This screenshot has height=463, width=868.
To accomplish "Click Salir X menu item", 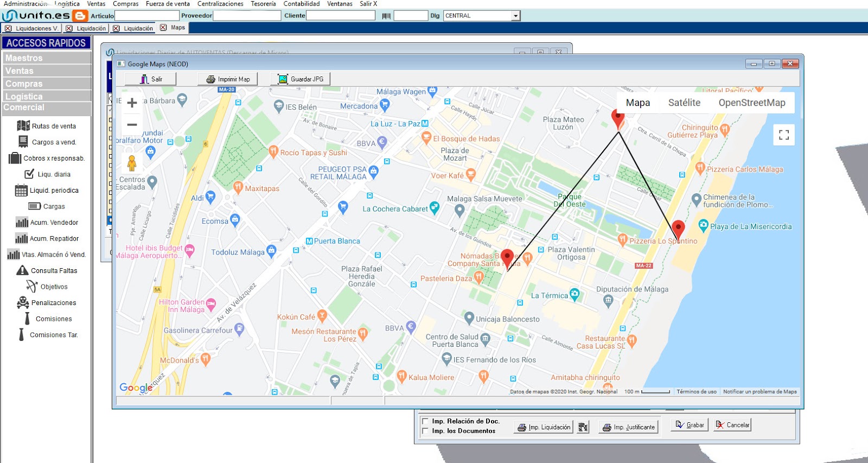I will tap(368, 4).
